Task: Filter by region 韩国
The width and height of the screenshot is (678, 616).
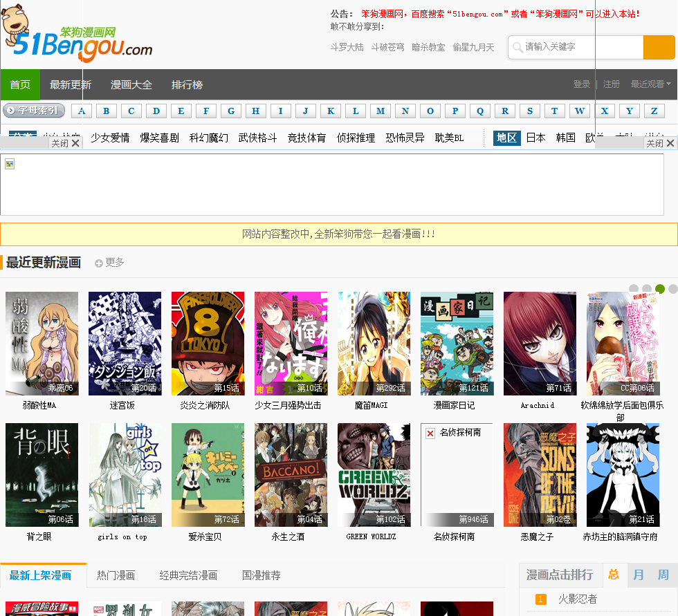Action: coord(566,138)
